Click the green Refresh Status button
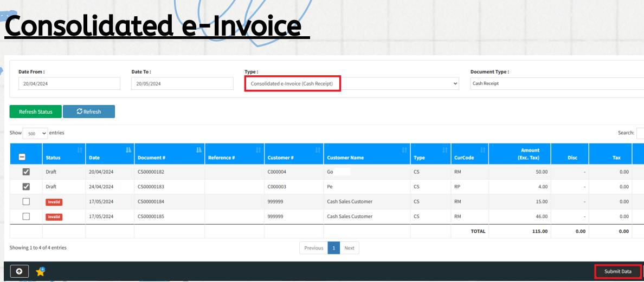The width and height of the screenshot is (644, 282). coord(36,112)
